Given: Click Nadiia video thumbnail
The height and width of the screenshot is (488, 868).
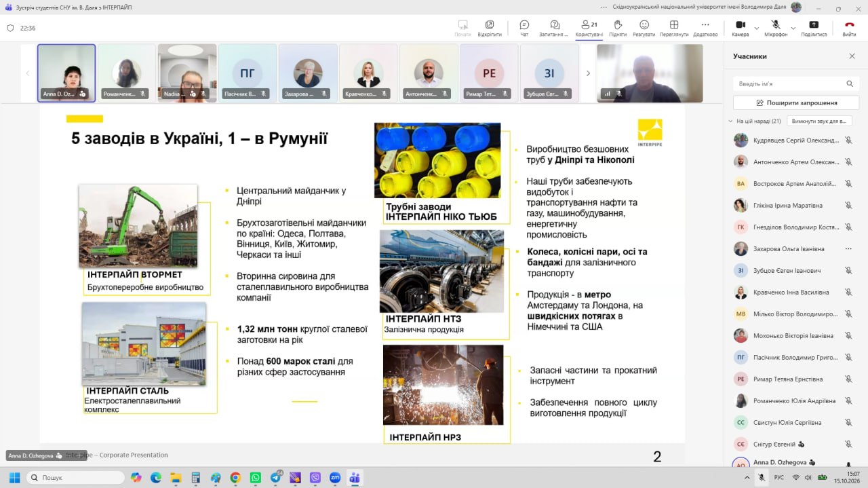Looking at the screenshot, I should [x=187, y=73].
